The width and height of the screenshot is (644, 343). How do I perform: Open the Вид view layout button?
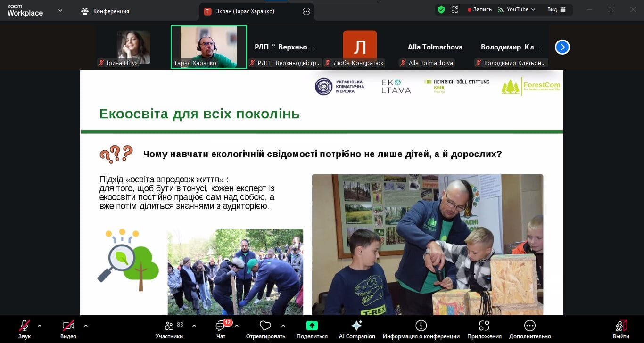(555, 9)
